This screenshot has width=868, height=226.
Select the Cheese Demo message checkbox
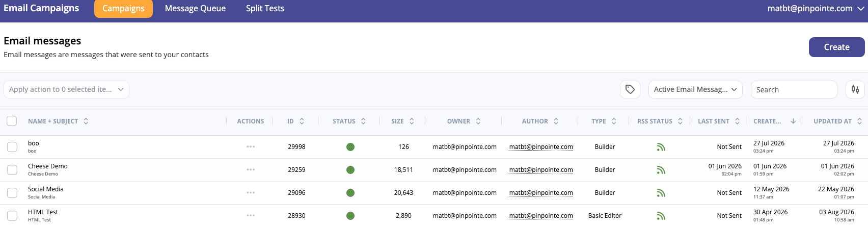[12, 170]
